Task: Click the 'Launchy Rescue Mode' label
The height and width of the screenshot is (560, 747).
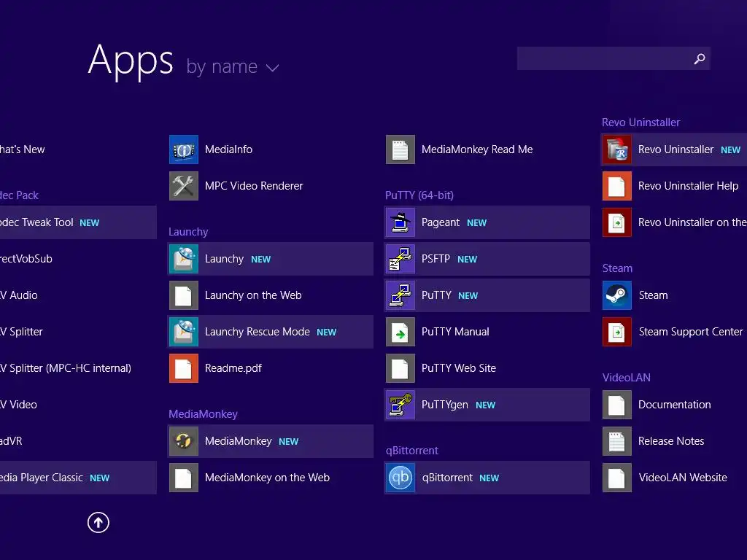Action: [258, 332]
